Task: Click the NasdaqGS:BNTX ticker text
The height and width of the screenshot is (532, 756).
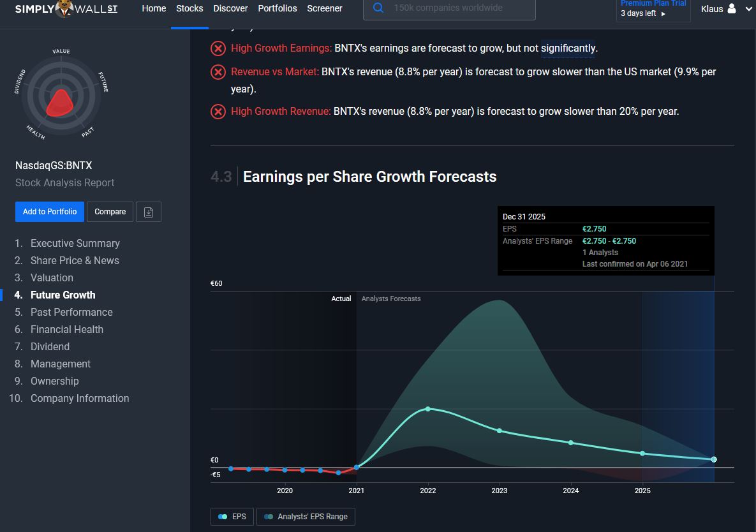Action: pos(54,166)
